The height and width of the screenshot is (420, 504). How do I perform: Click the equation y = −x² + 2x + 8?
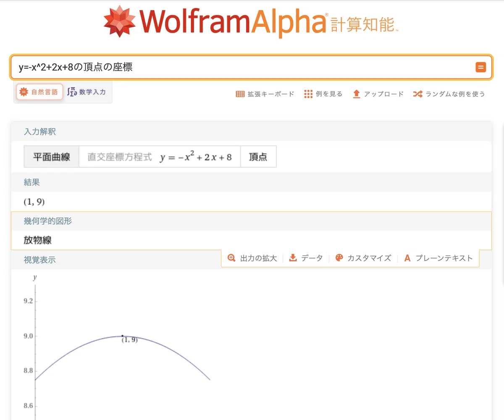(196, 157)
